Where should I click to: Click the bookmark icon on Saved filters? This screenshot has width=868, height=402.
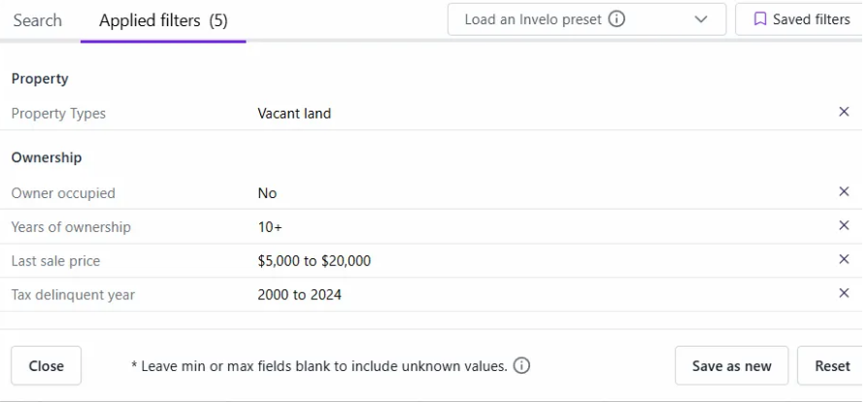(x=760, y=19)
